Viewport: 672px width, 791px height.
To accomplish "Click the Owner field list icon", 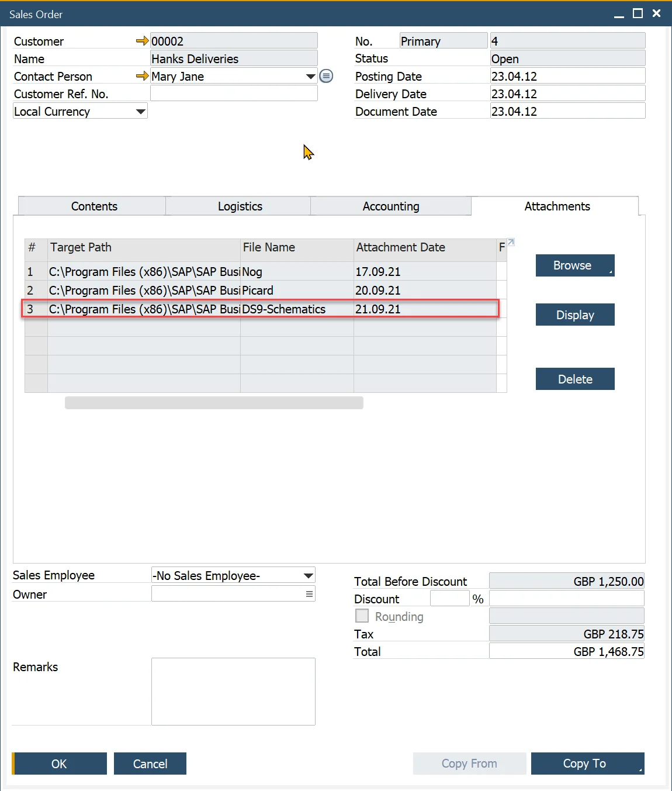I will tap(309, 594).
